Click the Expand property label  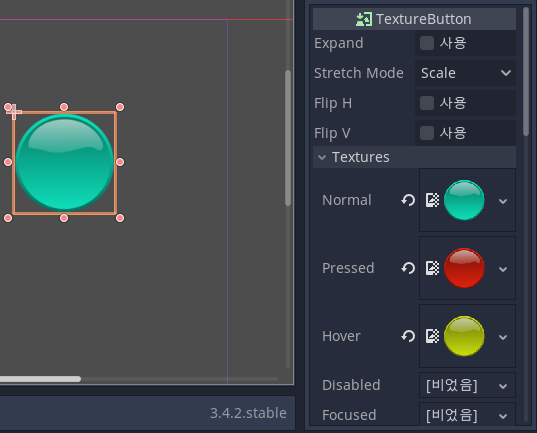pyautogui.click(x=338, y=43)
